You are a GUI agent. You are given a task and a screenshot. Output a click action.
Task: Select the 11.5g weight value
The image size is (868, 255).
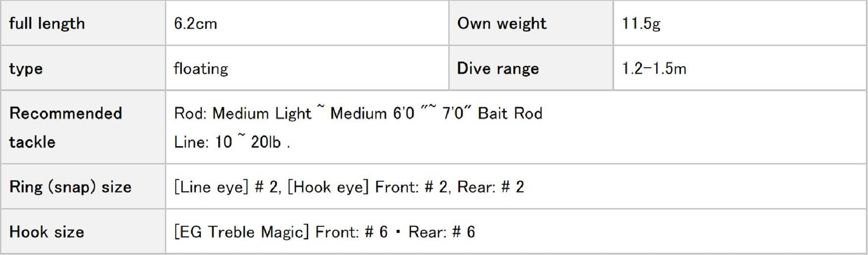pos(641,23)
